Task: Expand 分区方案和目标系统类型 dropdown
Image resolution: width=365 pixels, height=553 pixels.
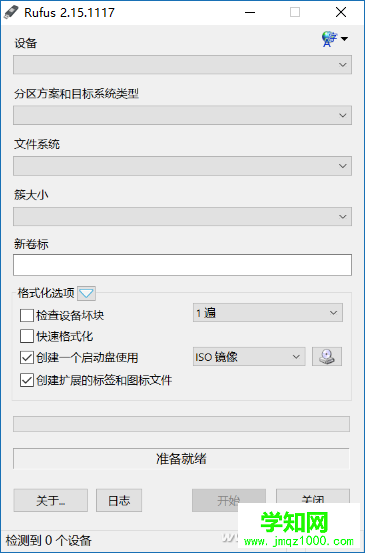Action: pyautogui.click(x=182, y=115)
